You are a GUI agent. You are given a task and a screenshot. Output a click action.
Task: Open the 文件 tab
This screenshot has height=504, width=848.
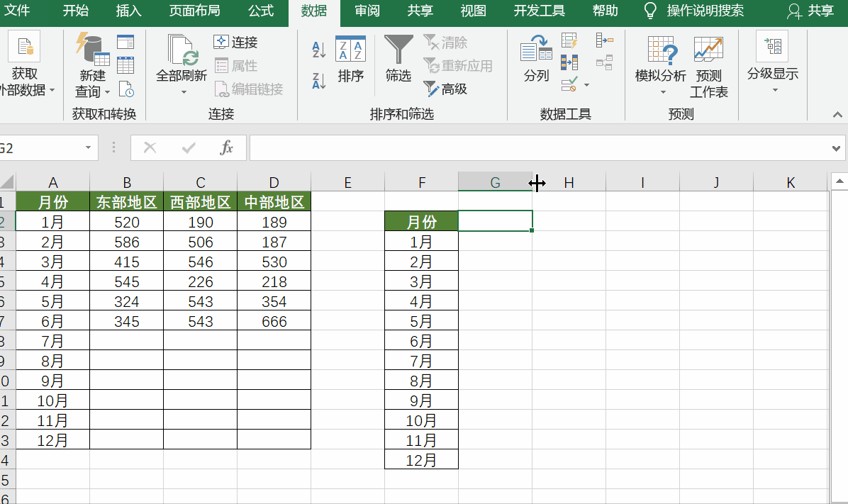click(x=17, y=11)
